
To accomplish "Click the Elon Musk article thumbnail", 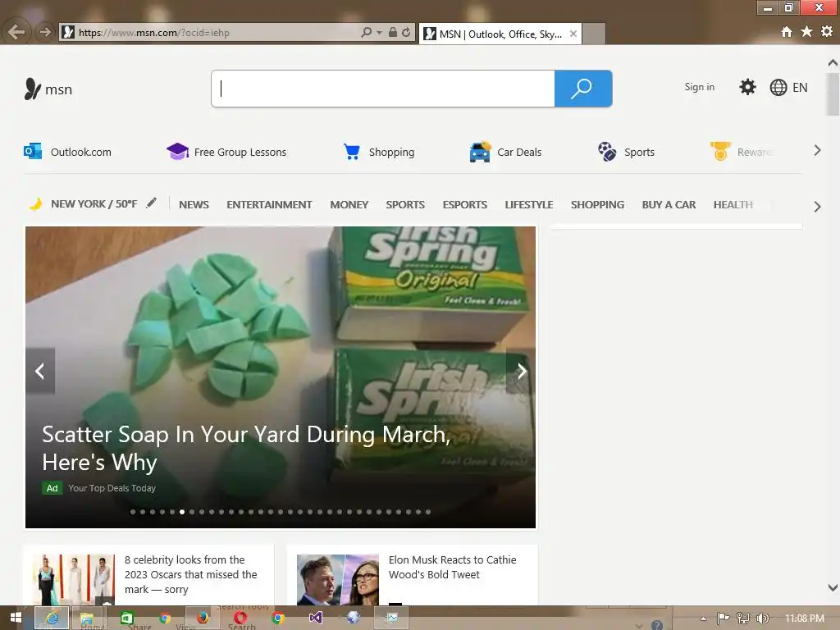I will (x=337, y=580).
